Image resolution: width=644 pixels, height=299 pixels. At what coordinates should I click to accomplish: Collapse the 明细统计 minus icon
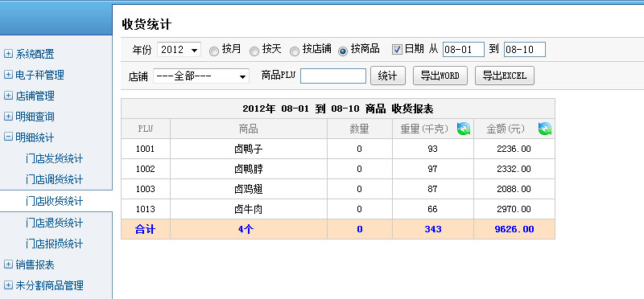(8, 137)
